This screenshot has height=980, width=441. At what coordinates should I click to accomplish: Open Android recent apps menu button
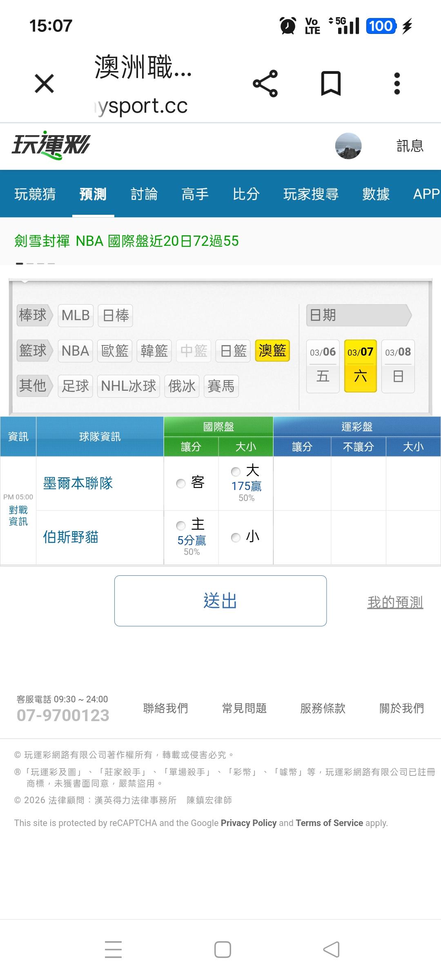click(x=113, y=949)
